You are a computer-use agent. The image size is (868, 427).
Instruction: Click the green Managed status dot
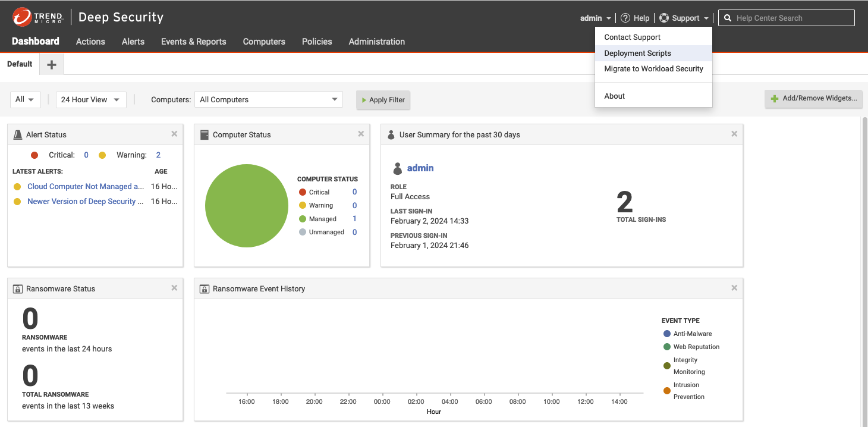coord(302,219)
